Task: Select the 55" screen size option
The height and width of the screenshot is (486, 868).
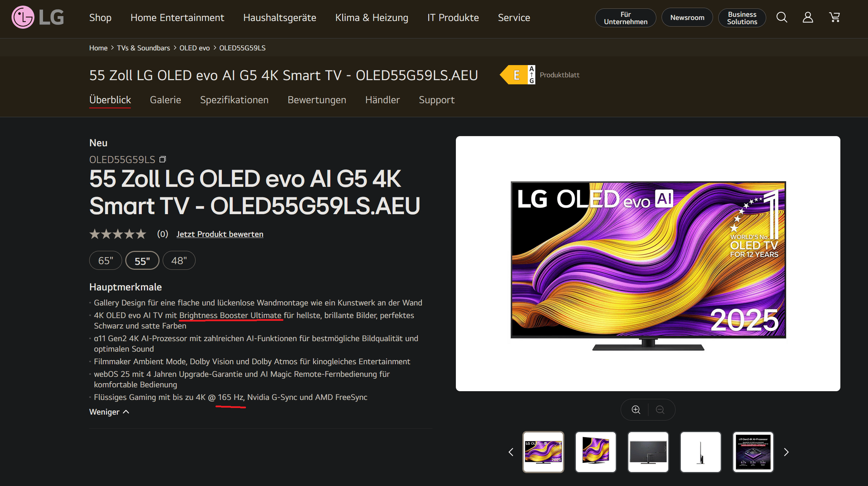Action: 142,261
